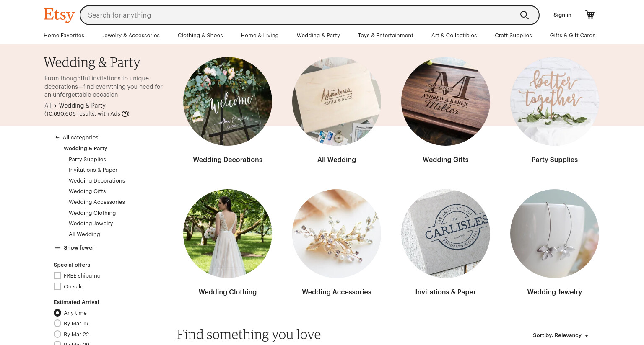Click the magnifying glass search icon
Image resolution: width=644 pixels, height=345 pixels.
pos(524,15)
